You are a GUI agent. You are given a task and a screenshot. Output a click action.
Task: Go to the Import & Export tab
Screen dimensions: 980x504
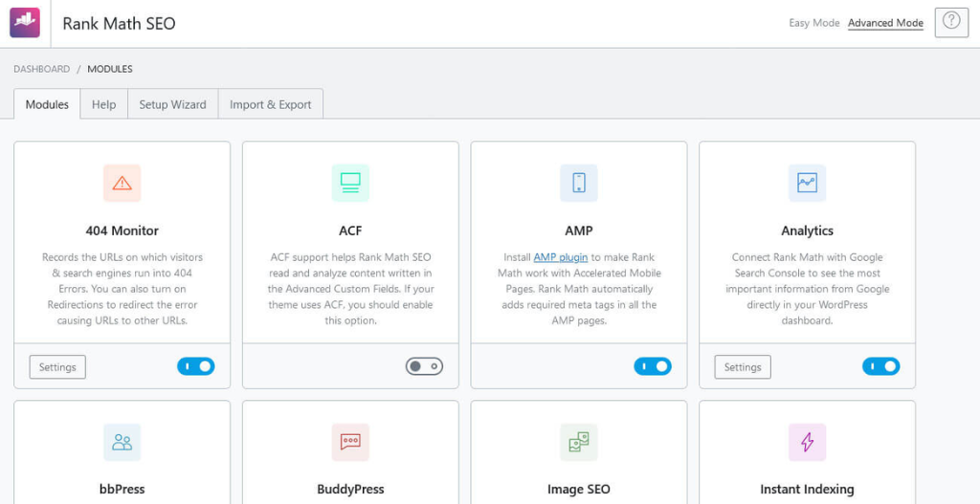click(270, 104)
